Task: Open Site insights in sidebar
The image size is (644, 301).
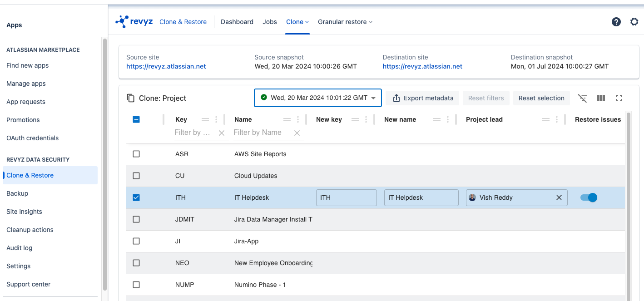Action: point(24,212)
